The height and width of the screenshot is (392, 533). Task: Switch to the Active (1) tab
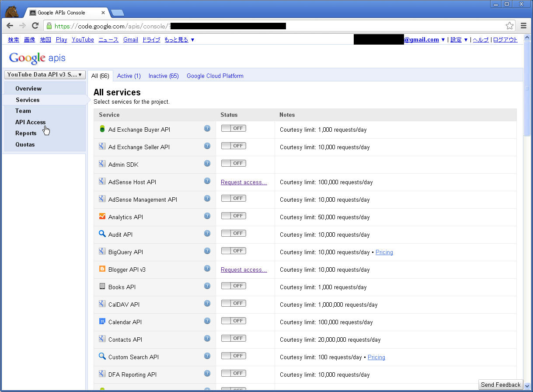click(129, 76)
